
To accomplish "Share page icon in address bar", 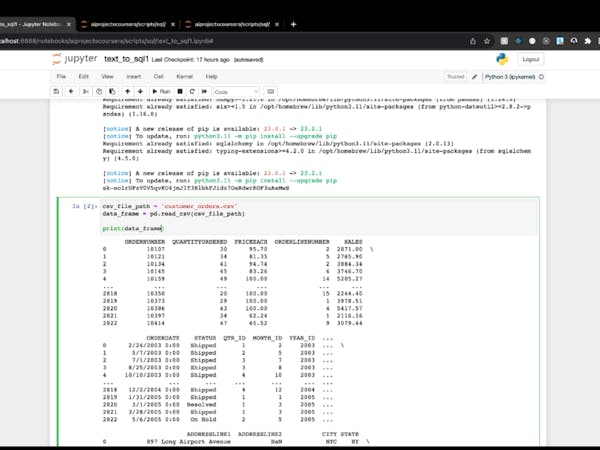I will [x=473, y=41].
